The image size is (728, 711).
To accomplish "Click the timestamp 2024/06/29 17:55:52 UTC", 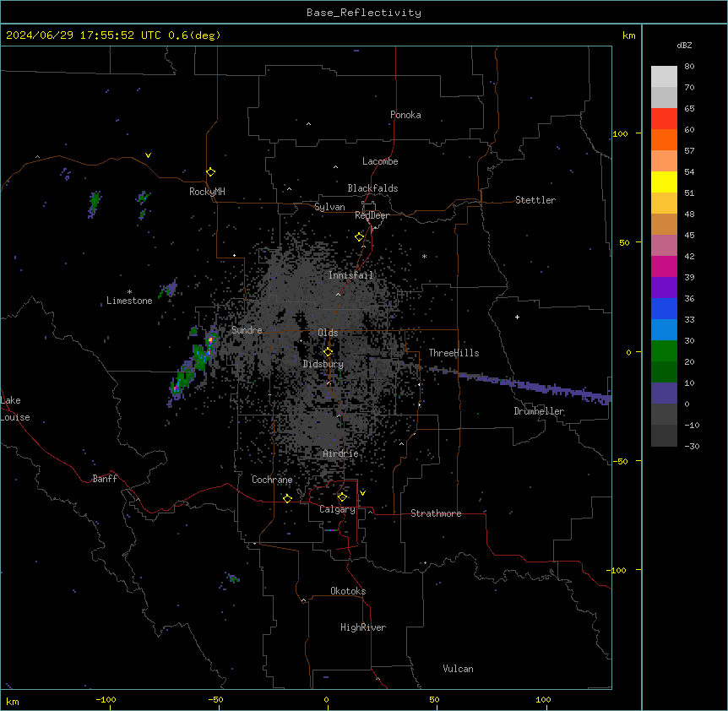I will 83,35.
